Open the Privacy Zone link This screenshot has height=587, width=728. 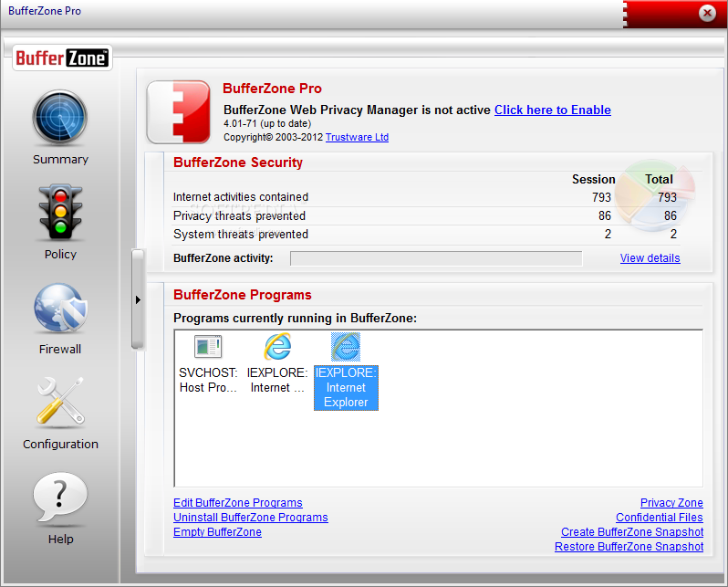tap(671, 503)
